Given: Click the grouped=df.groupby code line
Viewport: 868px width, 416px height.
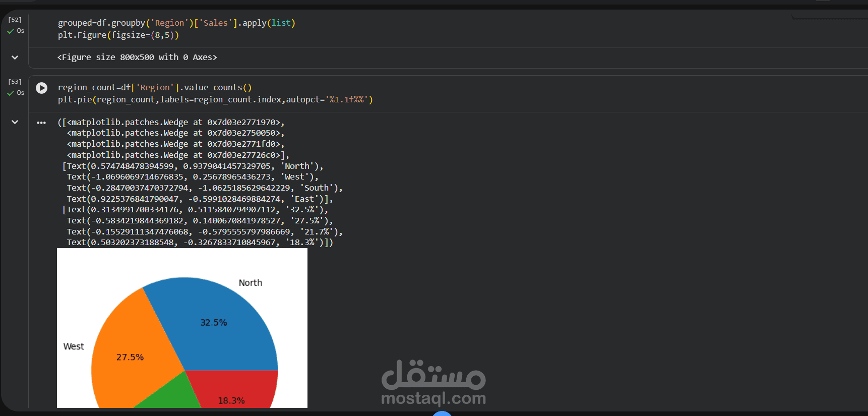Looking at the screenshot, I should 176,23.
